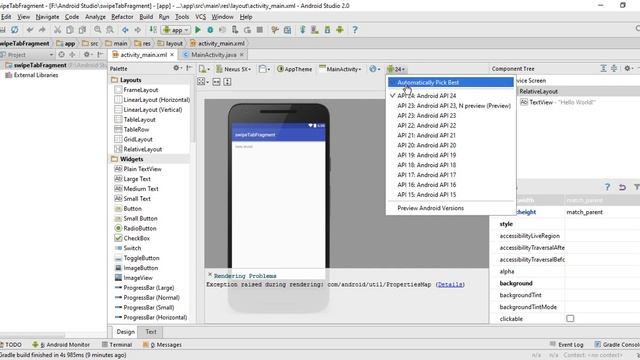Click the layout breadcrumb folder
Image resolution: width=640 pixels, height=360 pixels.
(170, 43)
